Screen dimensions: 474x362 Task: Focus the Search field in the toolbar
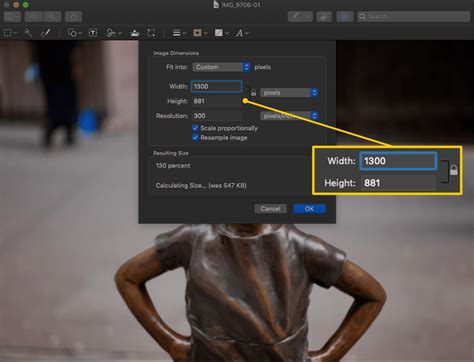413,16
